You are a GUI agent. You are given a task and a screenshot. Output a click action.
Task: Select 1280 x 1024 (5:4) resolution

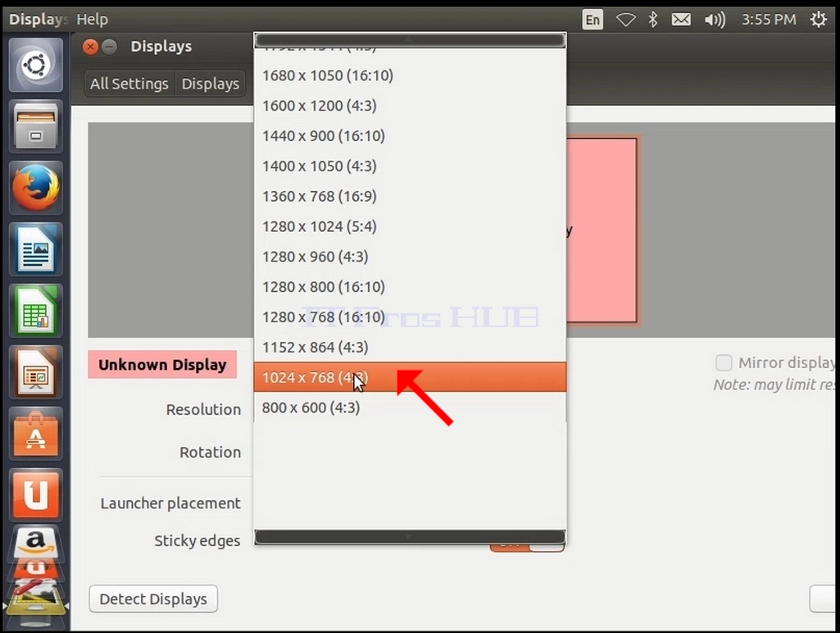click(410, 226)
